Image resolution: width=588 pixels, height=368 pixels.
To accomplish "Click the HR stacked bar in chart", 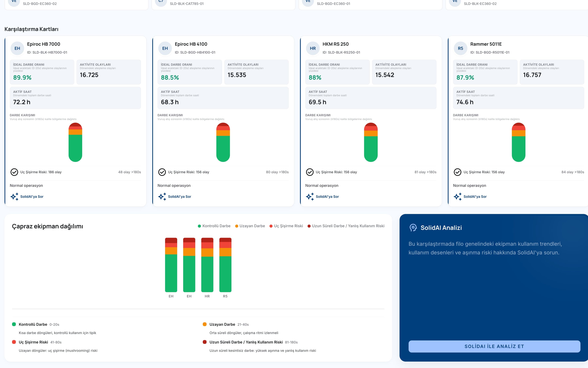I will tap(207, 265).
